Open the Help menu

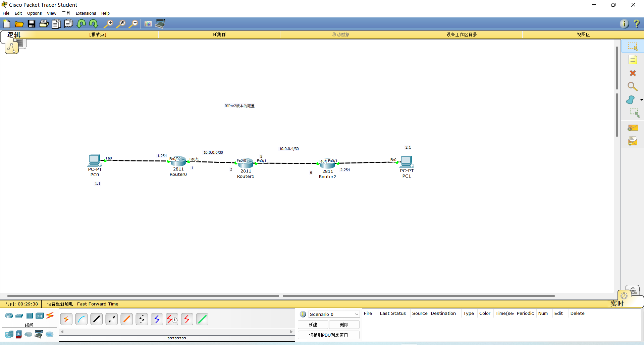tap(105, 13)
